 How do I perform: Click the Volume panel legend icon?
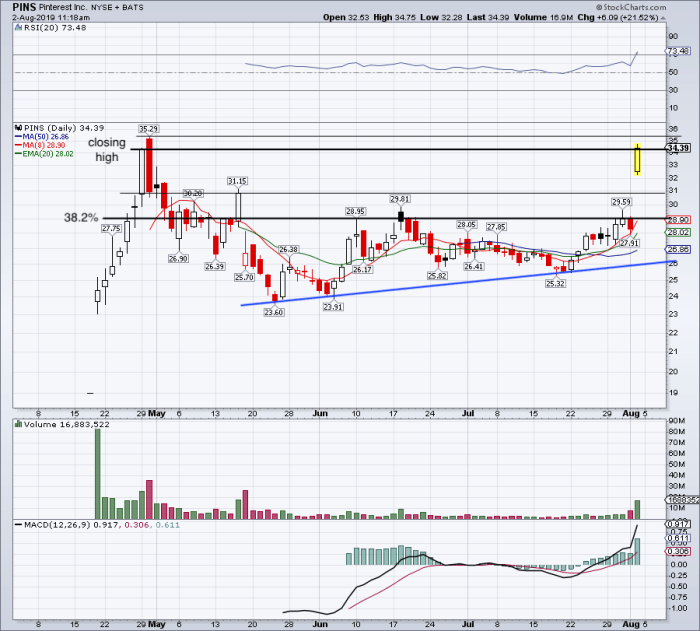coord(18,424)
